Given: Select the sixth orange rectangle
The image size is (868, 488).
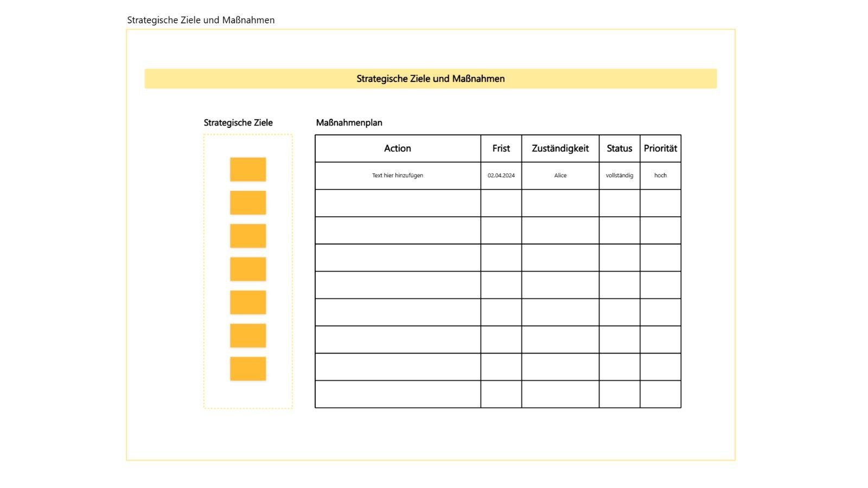Looking at the screenshot, I should point(248,335).
